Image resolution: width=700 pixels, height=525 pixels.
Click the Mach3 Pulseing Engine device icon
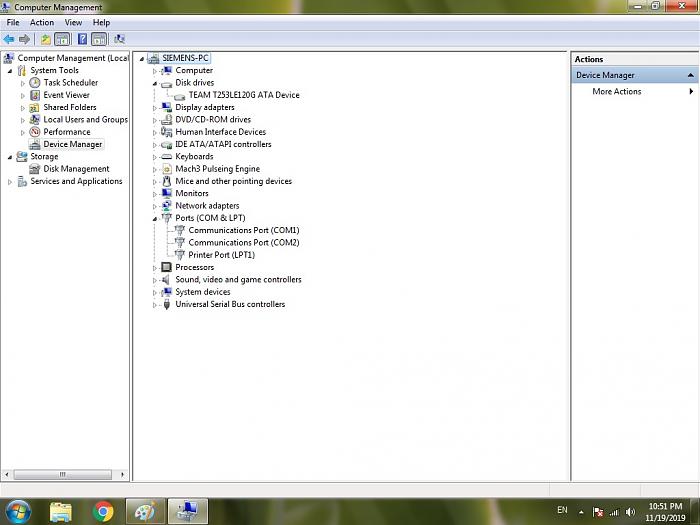click(167, 169)
